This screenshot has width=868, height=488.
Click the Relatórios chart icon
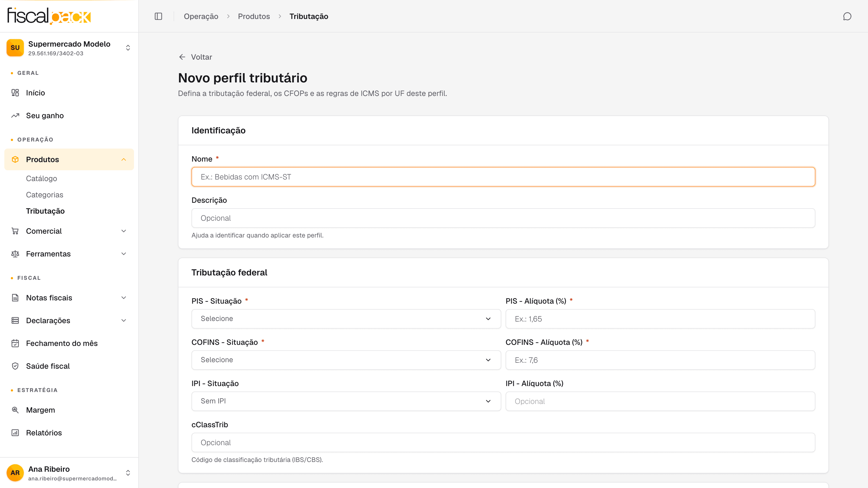15,433
